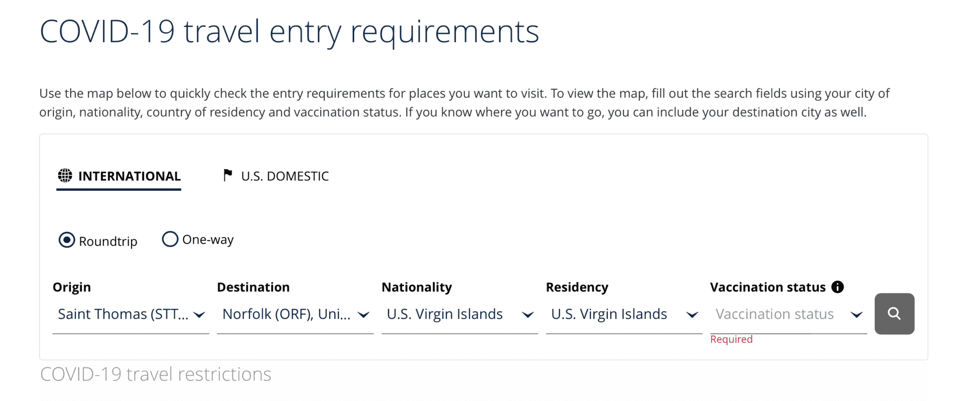
Task: Select the One-way radio button
Action: pos(170,239)
